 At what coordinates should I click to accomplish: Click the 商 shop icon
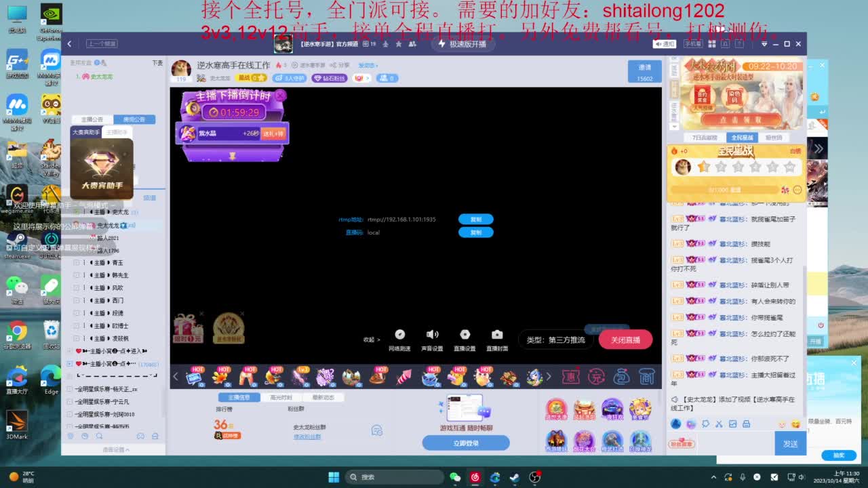point(647,376)
